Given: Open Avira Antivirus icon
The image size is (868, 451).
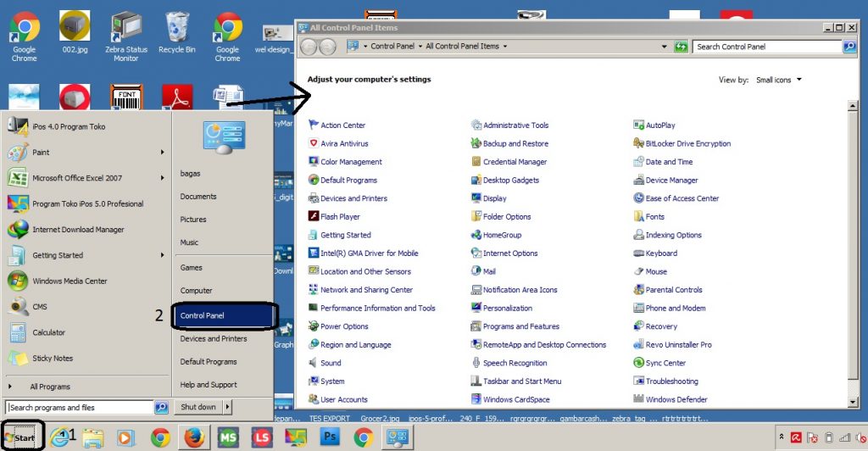Looking at the screenshot, I should click(x=314, y=143).
